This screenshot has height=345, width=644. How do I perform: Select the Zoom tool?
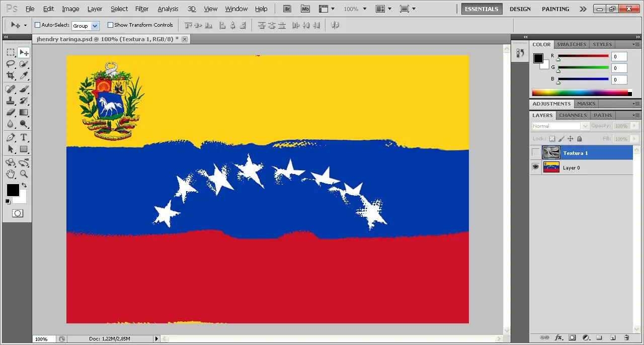[24, 174]
